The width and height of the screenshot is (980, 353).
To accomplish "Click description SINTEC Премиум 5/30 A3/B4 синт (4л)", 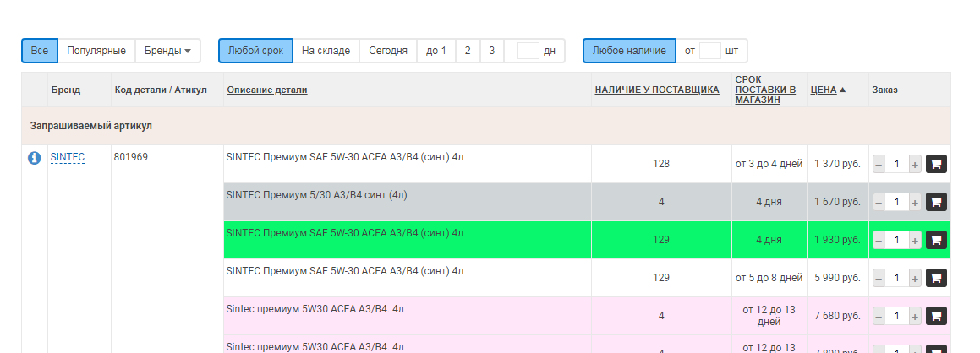I will click(316, 195).
